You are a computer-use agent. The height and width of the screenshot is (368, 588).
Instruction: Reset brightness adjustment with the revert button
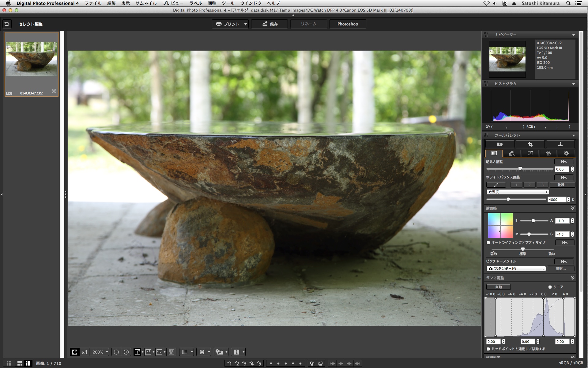click(x=564, y=162)
